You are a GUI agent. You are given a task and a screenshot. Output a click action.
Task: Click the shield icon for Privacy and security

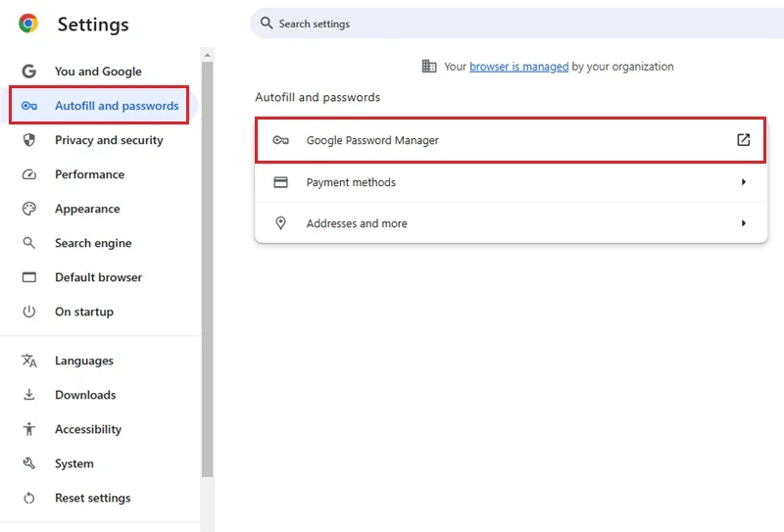coord(29,140)
